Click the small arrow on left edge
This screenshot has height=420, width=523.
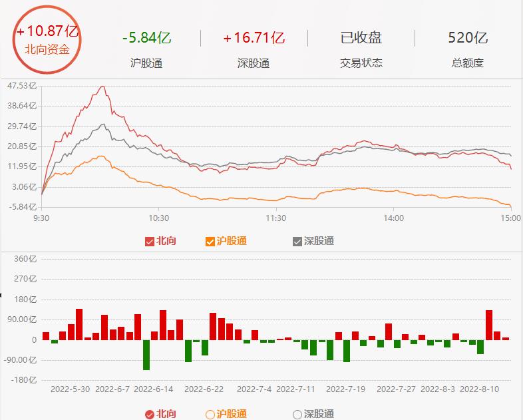(x=2, y=295)
